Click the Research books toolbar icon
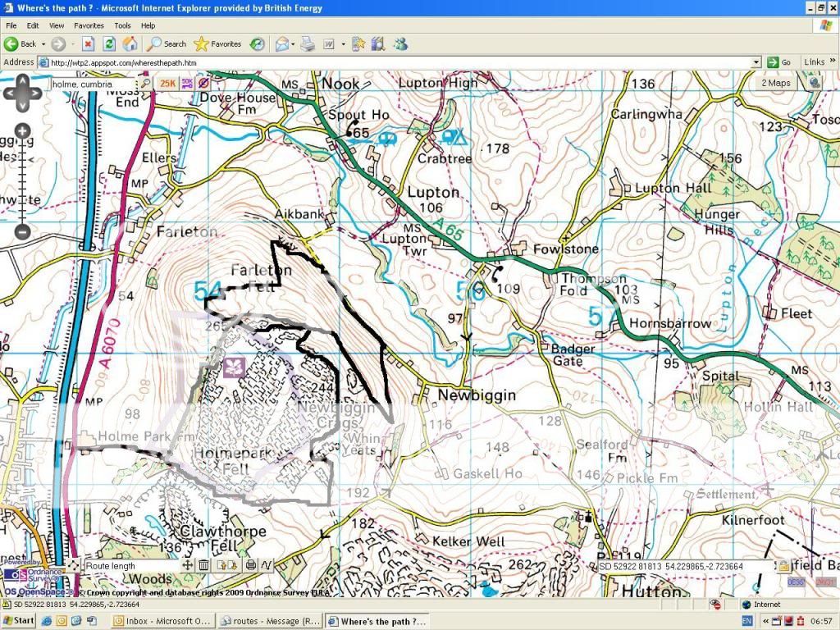Image resolution: width=840 pixels, height=630 pixels. point(378,44)
